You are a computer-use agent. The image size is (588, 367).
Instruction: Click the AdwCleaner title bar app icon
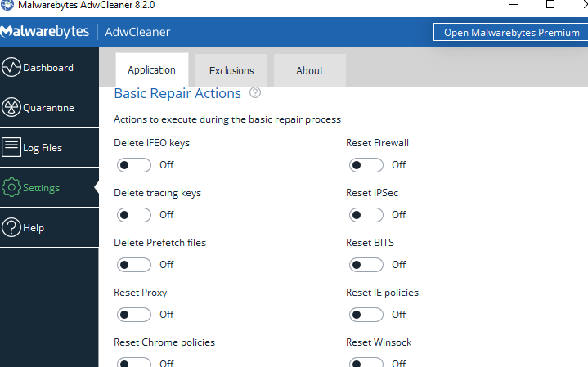click(8, 5)
